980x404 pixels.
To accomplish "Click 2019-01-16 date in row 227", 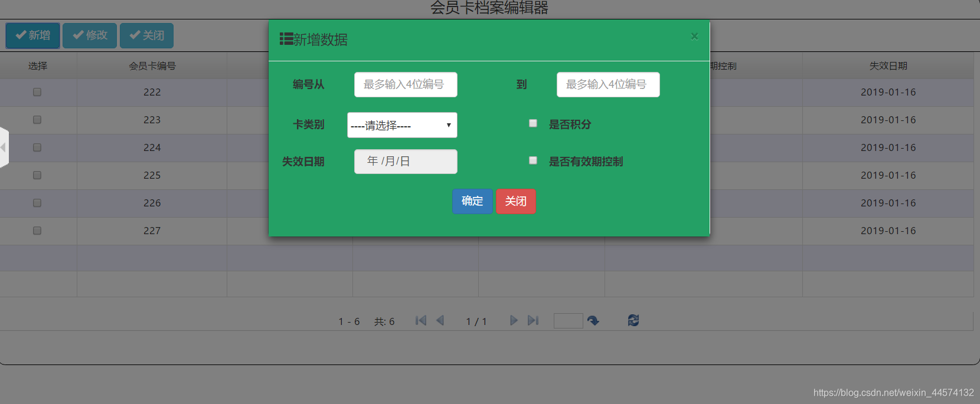I will 888,231.
